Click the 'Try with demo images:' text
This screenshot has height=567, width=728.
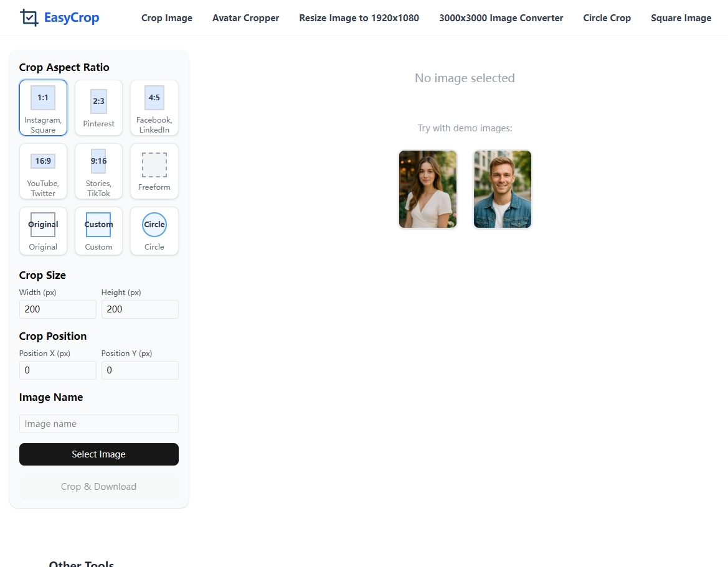pos(465,128)
